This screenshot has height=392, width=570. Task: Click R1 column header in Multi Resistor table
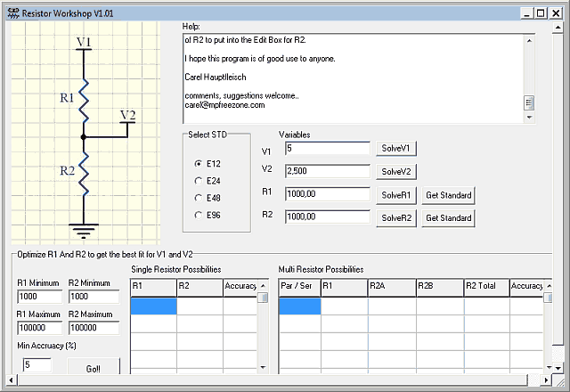coord(345,288)
